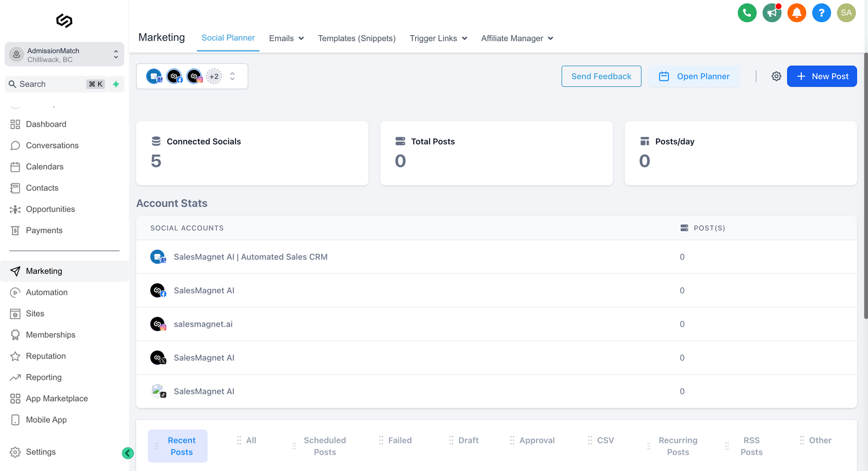The height and width of the screenshot is (471, 868).
Task: Open Social Planner settings gear icon
Action: tap(776, 76)
